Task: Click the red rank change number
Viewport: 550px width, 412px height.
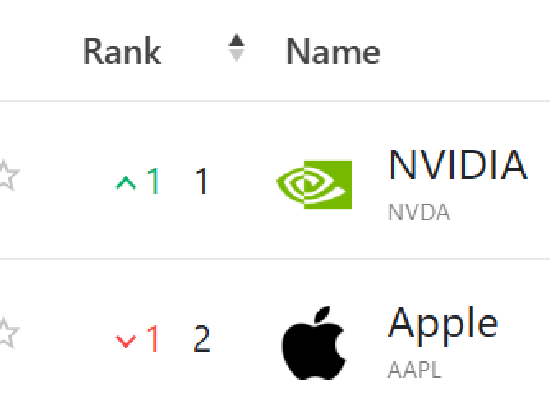Action: click(153, 338)
